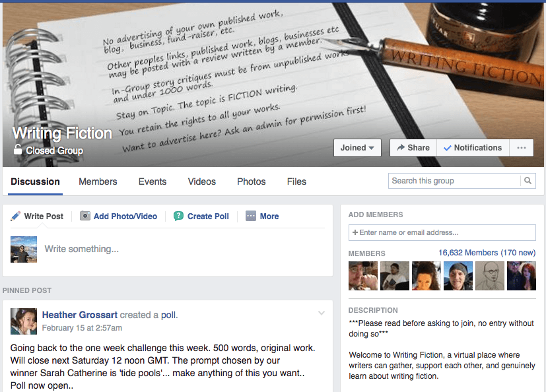Click the Enter name or email address field
This screenshot has width=546, height=392.
(x=442, y=232)
